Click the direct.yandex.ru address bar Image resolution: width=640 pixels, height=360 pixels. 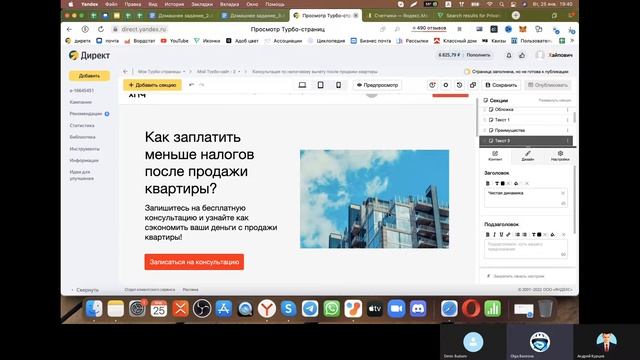click(144, 29)
